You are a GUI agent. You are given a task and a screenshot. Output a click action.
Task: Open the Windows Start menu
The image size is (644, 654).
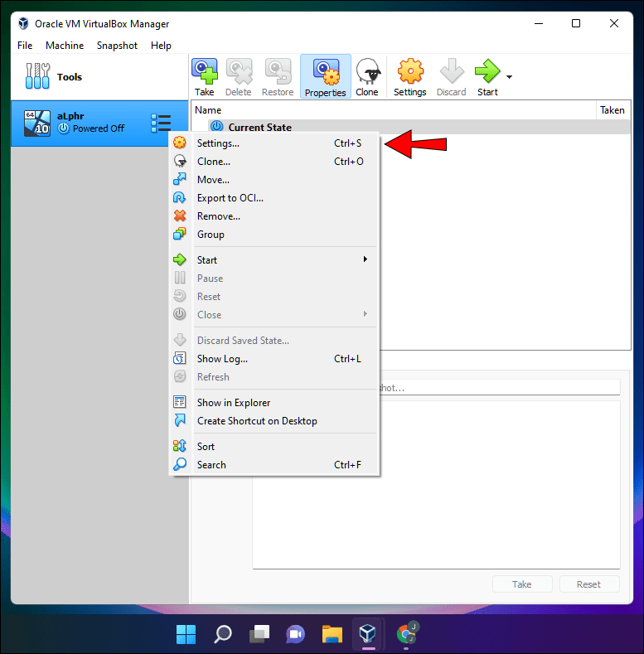pos(186,634)
